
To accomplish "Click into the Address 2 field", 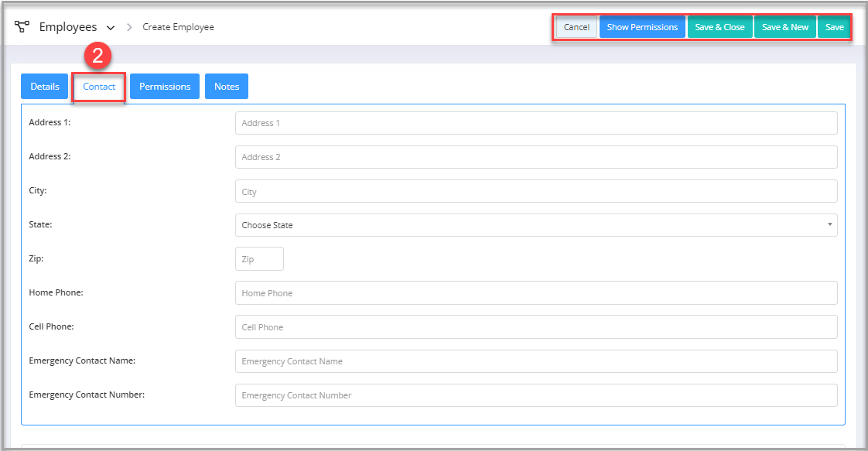I will pyautogui.click(x=535, y=157).
